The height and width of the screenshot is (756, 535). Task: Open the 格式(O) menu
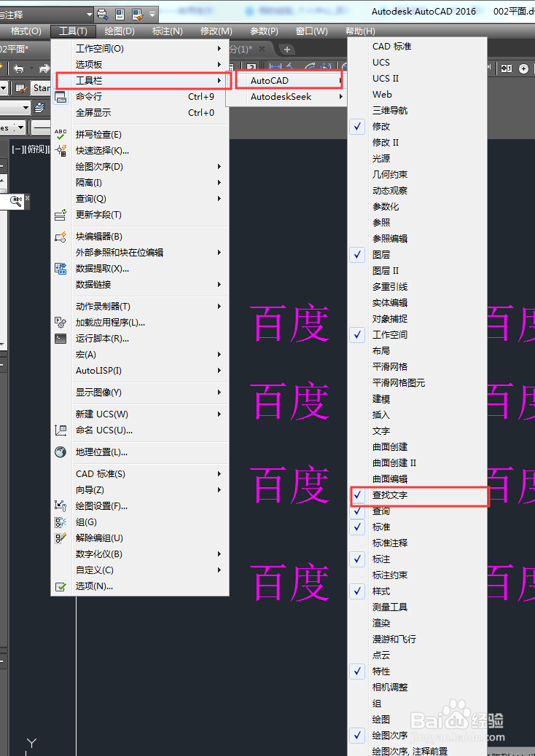click(x=26, y=31)
